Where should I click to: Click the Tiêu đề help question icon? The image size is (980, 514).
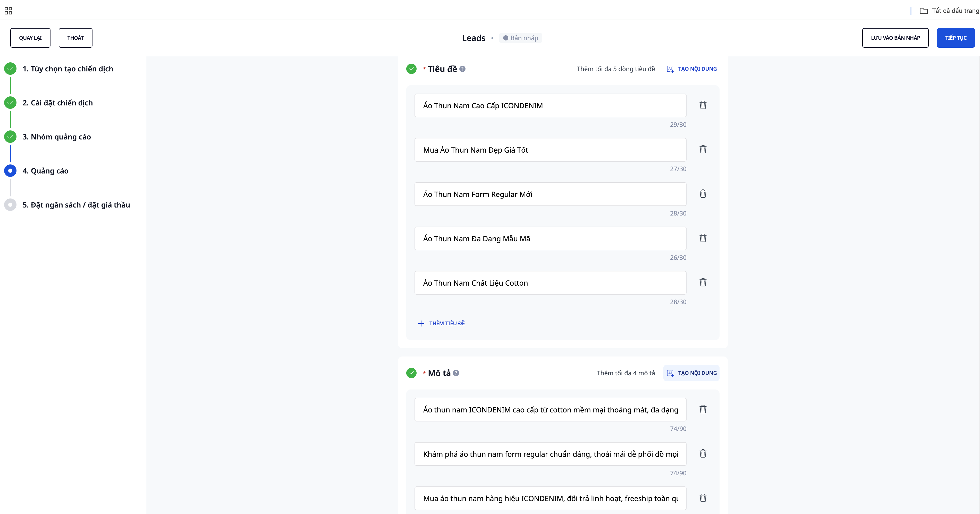click(462, 69)
